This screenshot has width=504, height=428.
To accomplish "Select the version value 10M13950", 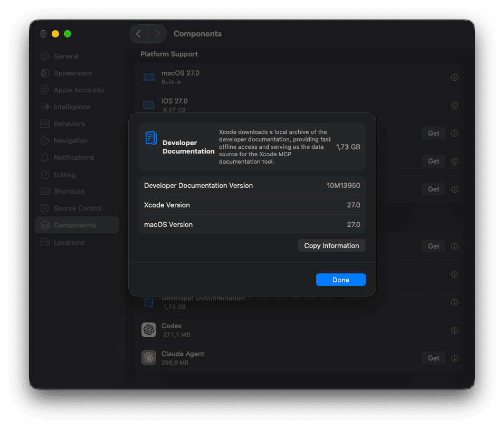I will (x=343, y=185).
